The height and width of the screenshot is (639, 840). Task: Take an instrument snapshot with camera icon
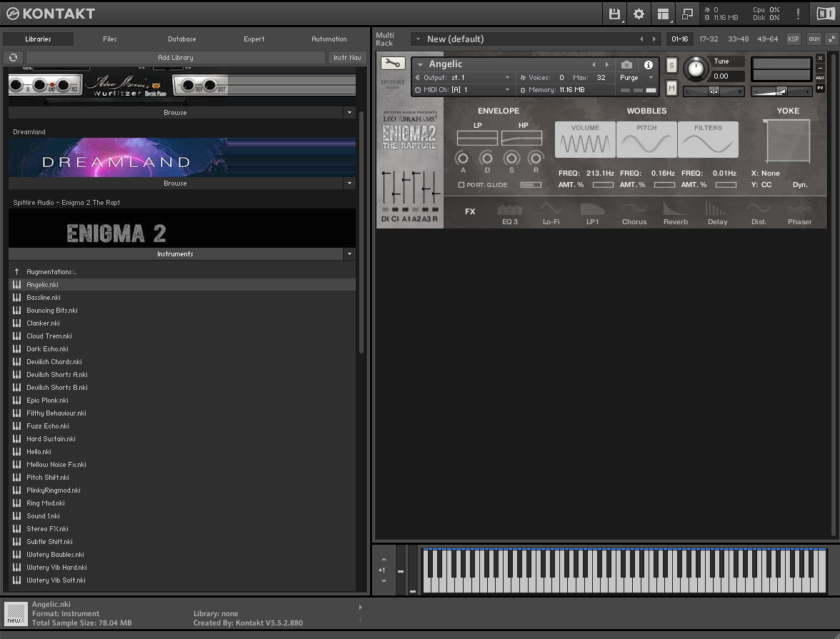tap(626, 65)
